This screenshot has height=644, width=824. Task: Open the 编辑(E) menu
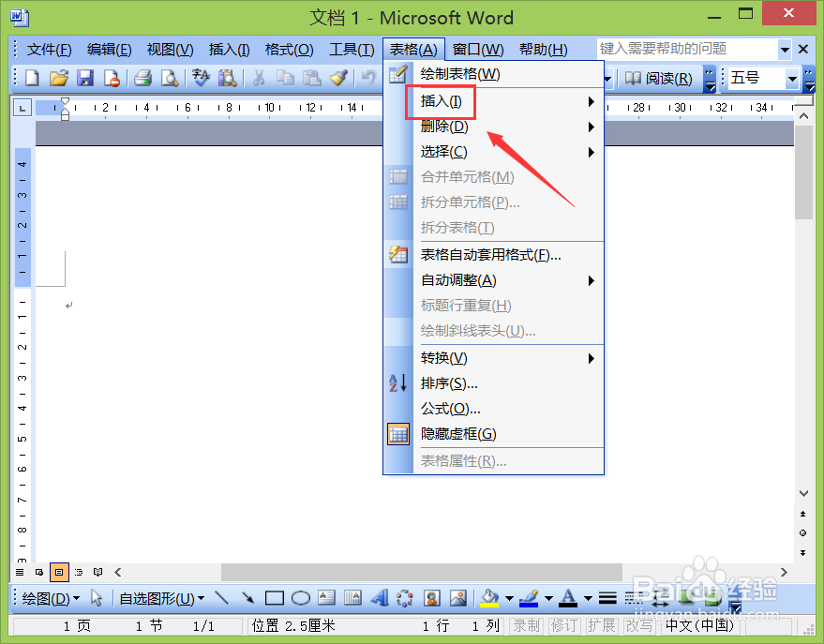(x=110, y=50)
